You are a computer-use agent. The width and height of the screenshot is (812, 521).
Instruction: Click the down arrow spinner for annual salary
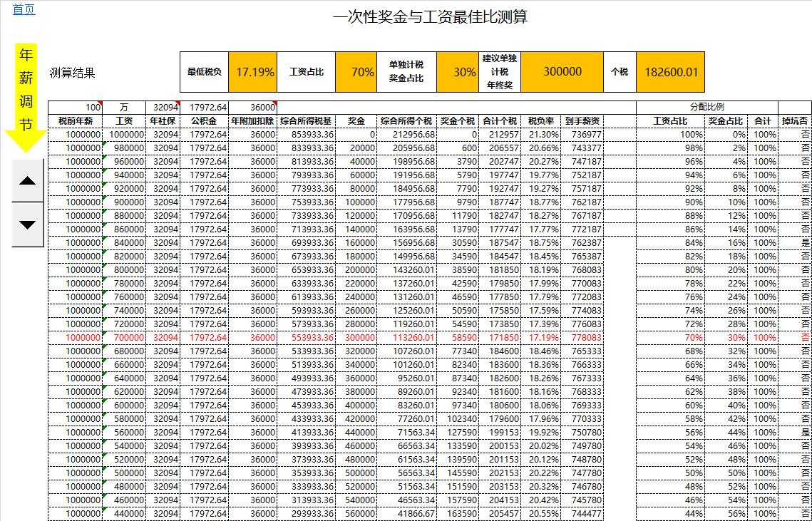tap(27, 225)
